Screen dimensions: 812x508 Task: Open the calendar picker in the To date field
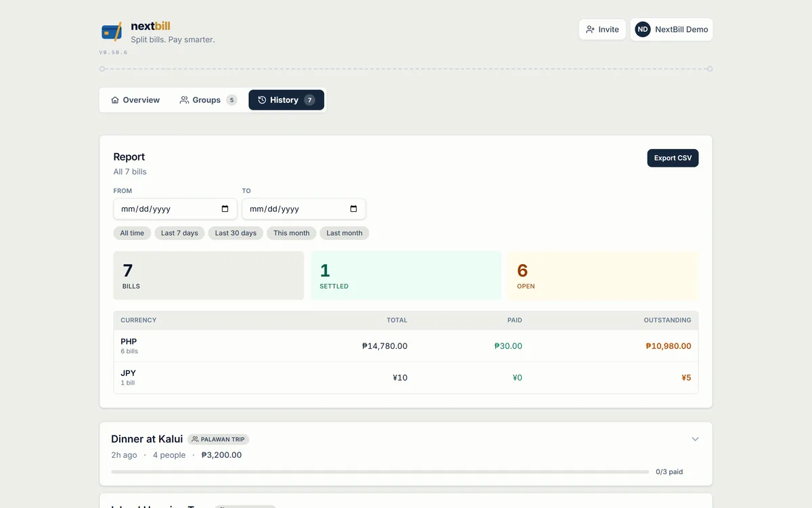[x=353, y=209]
